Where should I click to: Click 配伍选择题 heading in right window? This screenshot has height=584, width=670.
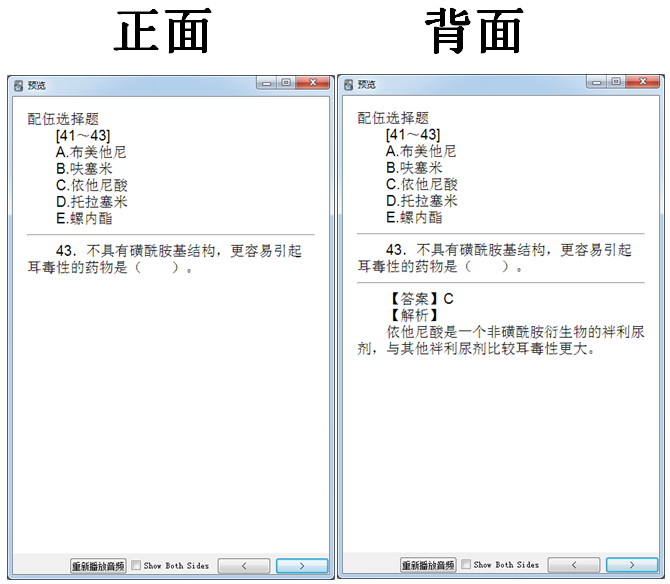[x=393, y=118]
